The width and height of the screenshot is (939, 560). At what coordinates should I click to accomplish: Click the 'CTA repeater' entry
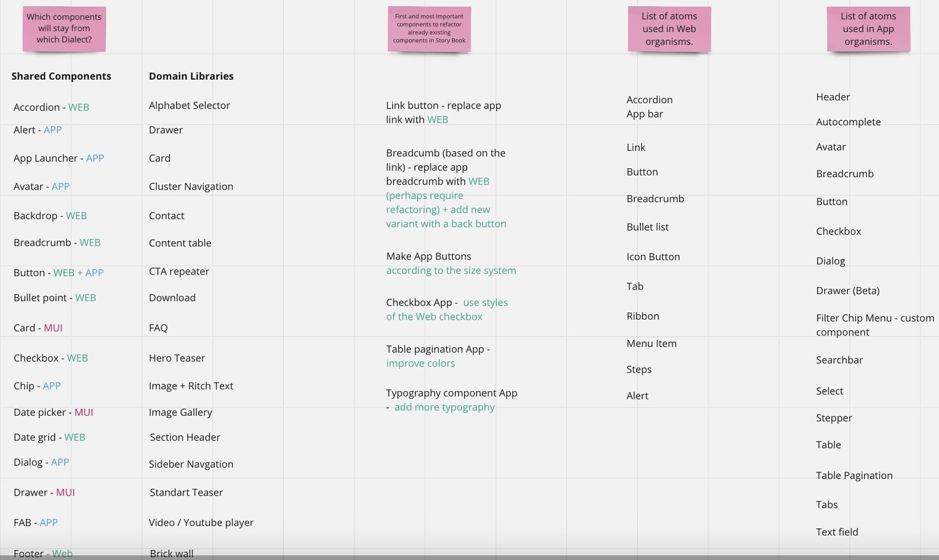click(x=179, y=271)
